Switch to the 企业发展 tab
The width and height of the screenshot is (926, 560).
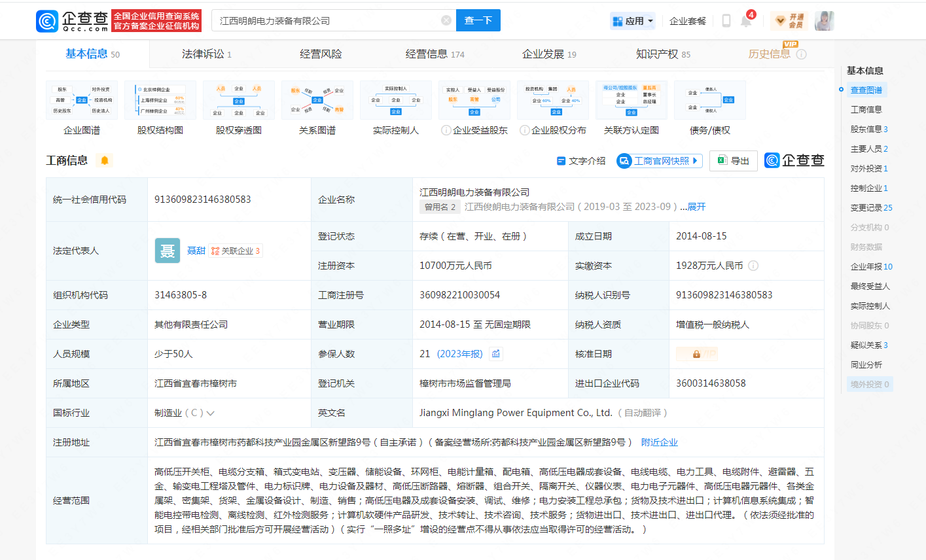point(549,54)
